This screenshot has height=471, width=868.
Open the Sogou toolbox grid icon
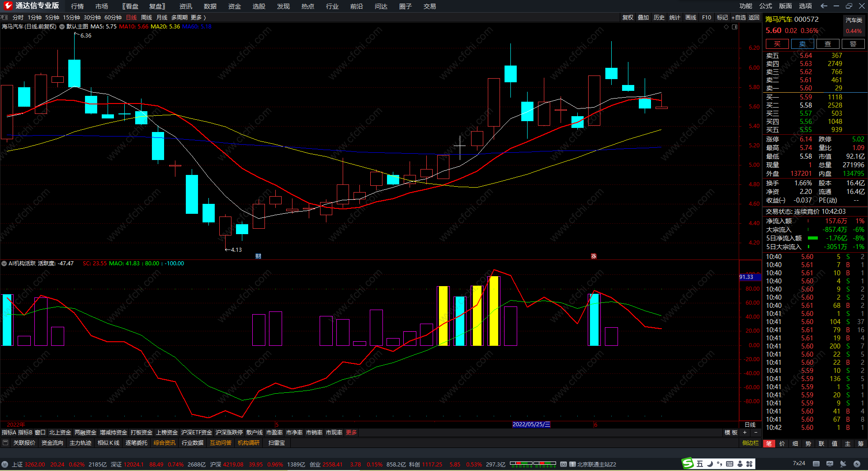click(x=750, y=464)
